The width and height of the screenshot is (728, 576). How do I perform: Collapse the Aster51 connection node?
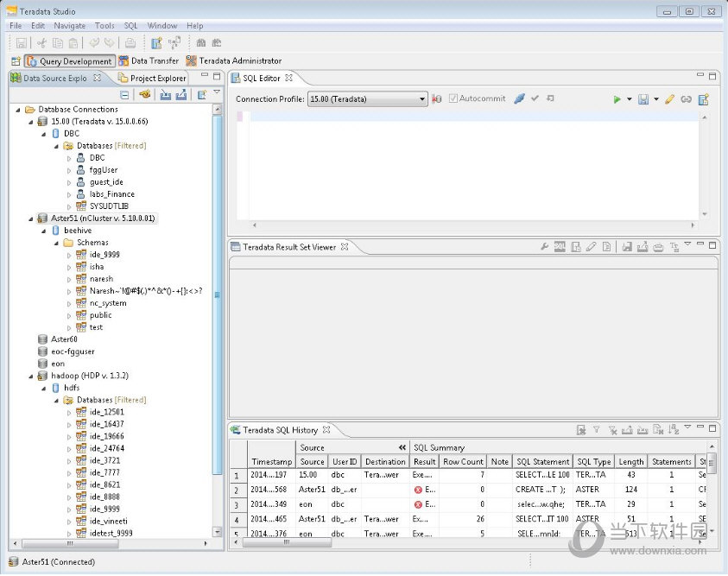point(31,218)
